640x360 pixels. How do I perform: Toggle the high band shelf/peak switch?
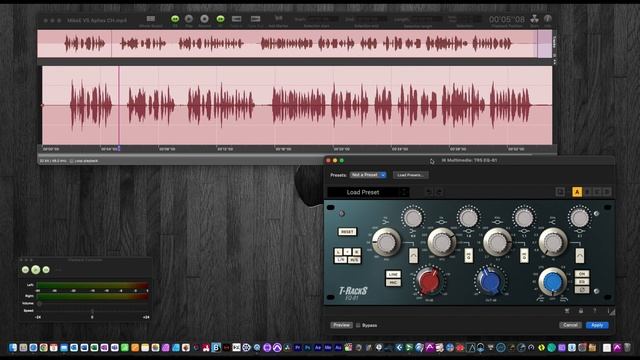tap(580, 256)
